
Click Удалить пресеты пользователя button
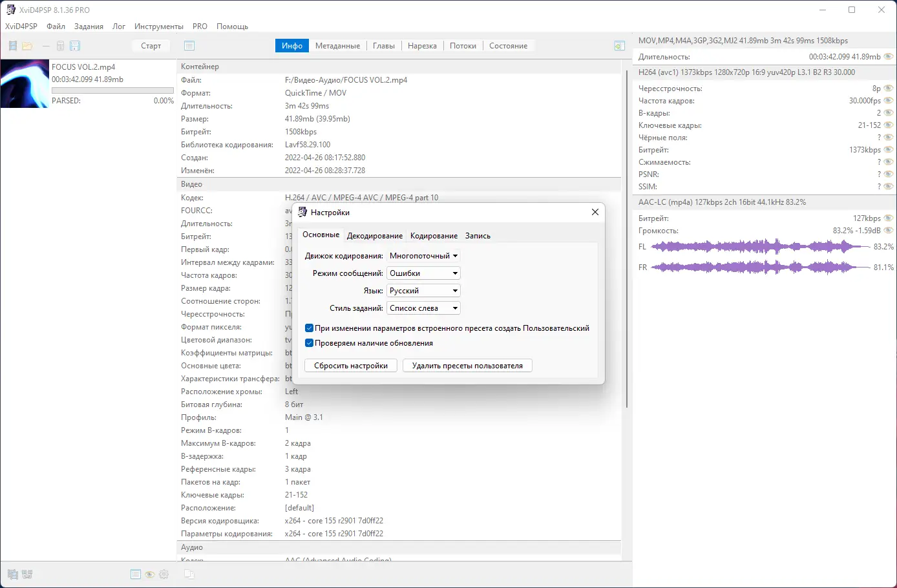pyautogui.click(x=468, y=366)
